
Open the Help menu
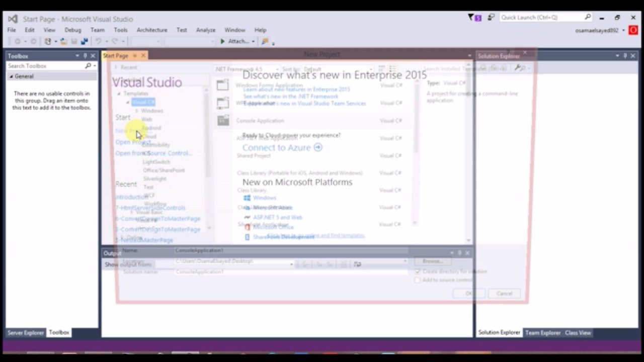(260, 30)
